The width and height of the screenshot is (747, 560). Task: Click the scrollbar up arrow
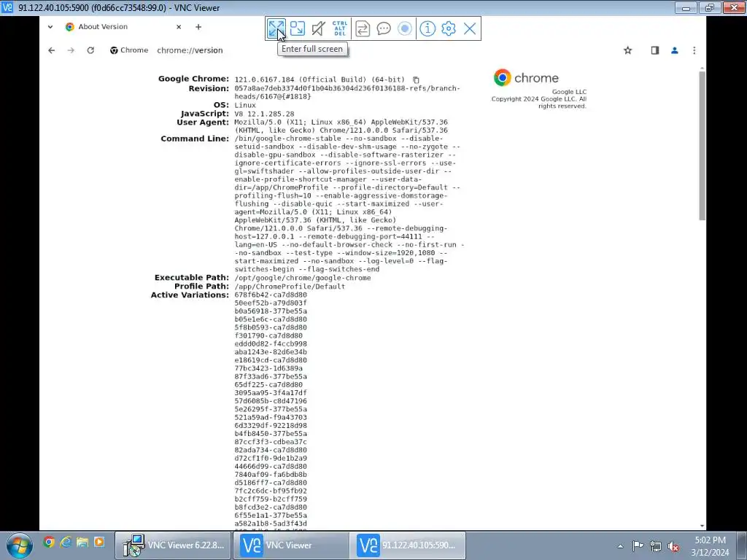703,69
